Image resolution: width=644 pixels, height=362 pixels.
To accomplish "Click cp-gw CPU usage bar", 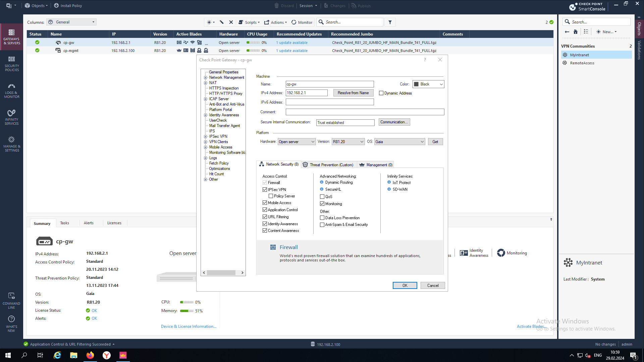I will coord(253,43).
